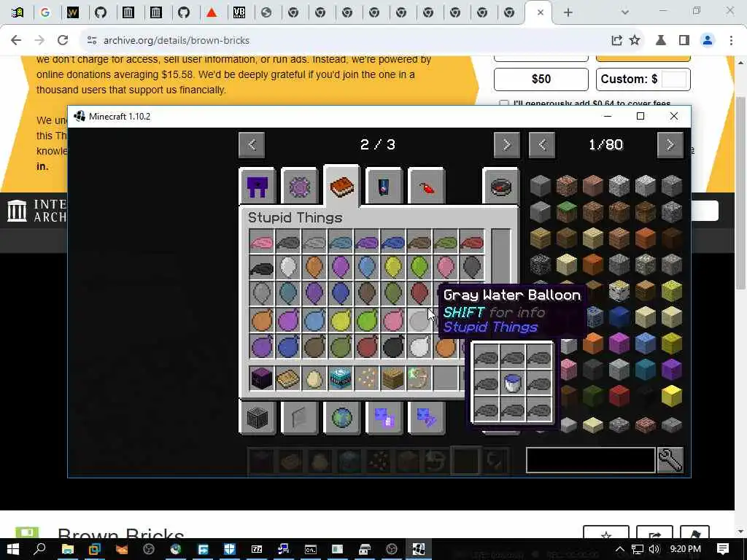Pick the black deflated balloon item

coord(262,268)
